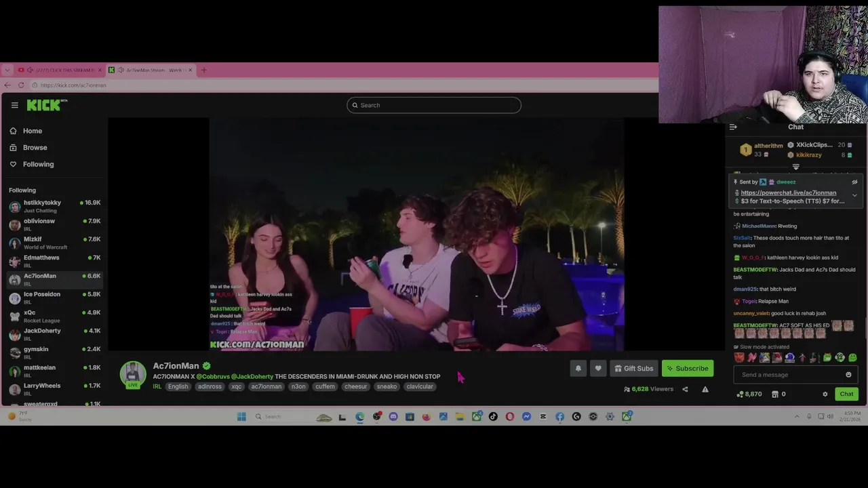This screenshot has height=488, width=868.
Task: Click the cheesur tag
Action: (355, 386)
